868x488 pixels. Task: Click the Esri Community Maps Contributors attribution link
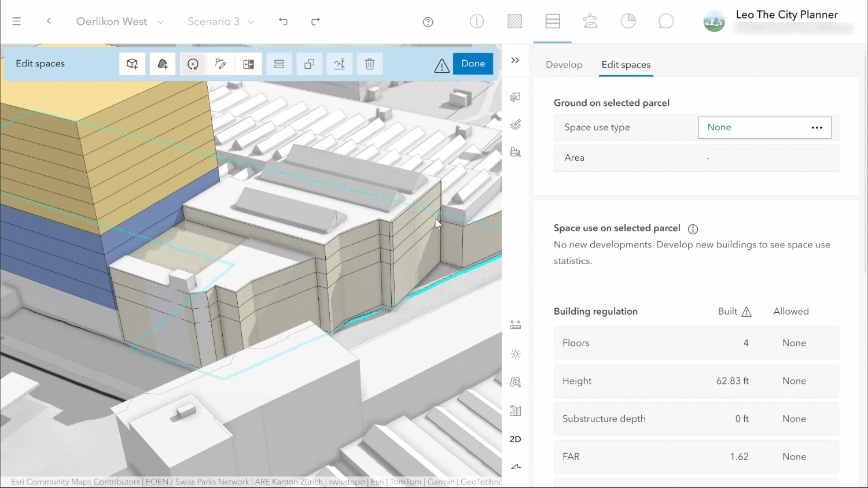75,481
